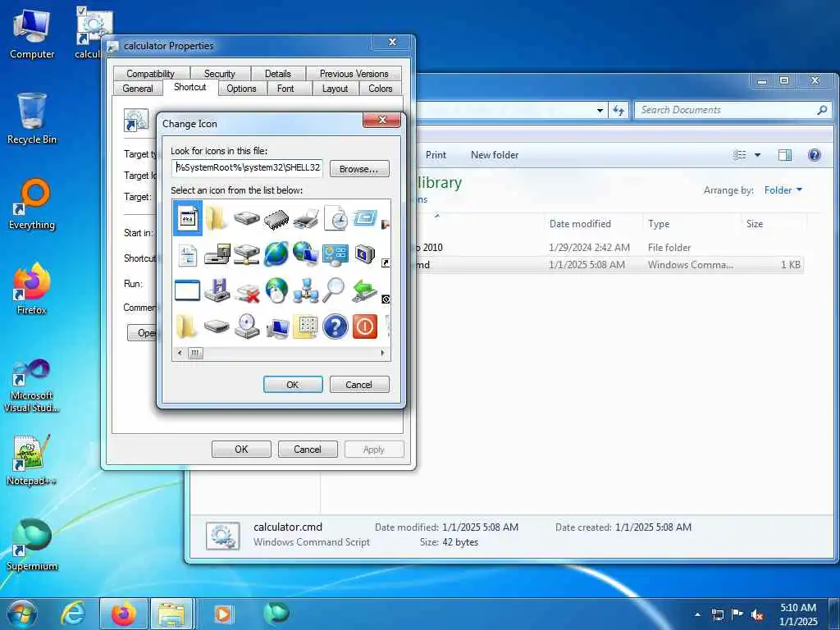840x630 pixels.
Task: Choose the globe with mouse icon
Action: click(276, 290)
